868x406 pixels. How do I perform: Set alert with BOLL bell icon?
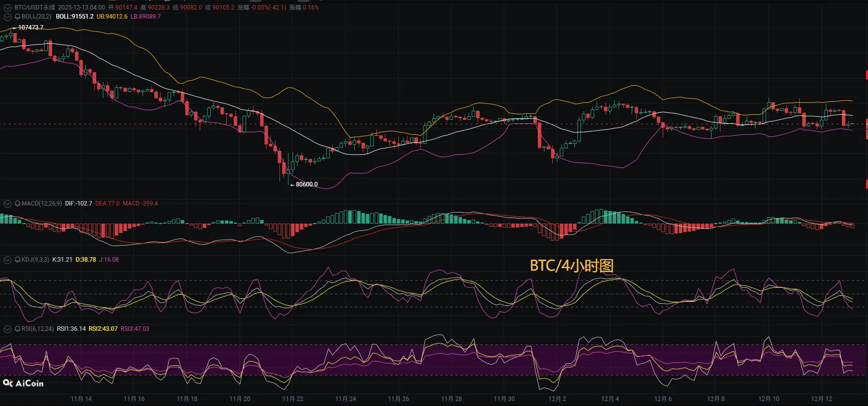click(x=18, y=17)
